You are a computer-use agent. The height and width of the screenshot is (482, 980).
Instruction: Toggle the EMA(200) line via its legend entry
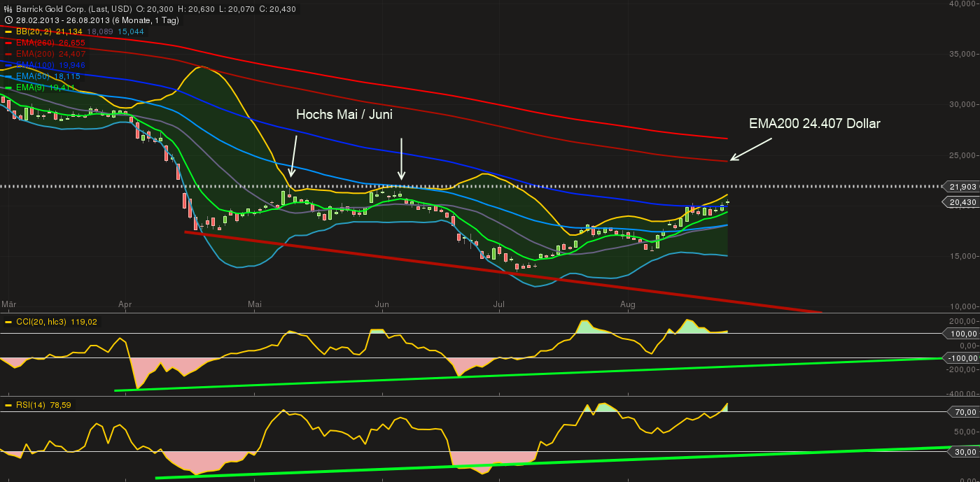coord(10,54)
